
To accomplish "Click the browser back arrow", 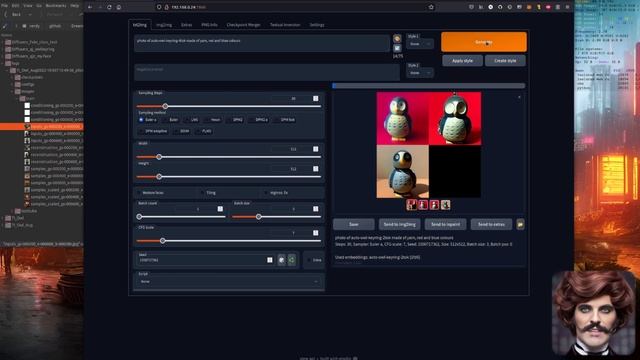I will [x=90, y=7].
